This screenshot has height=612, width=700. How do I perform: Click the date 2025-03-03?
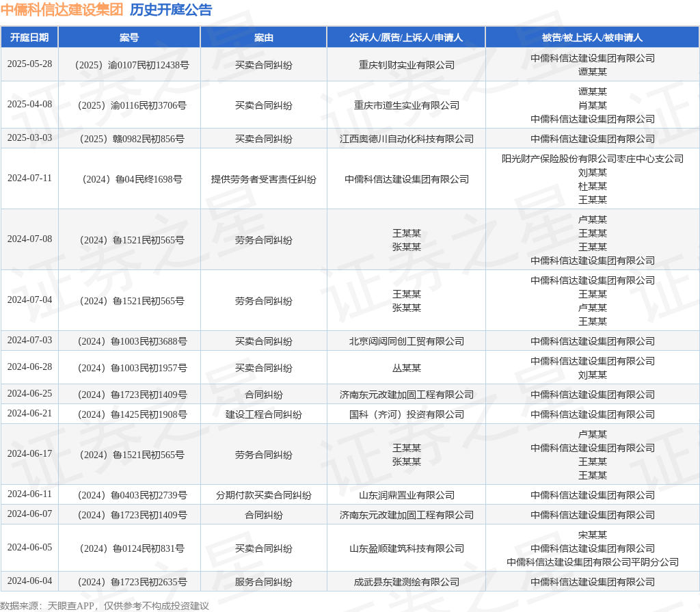pos(29,137)
